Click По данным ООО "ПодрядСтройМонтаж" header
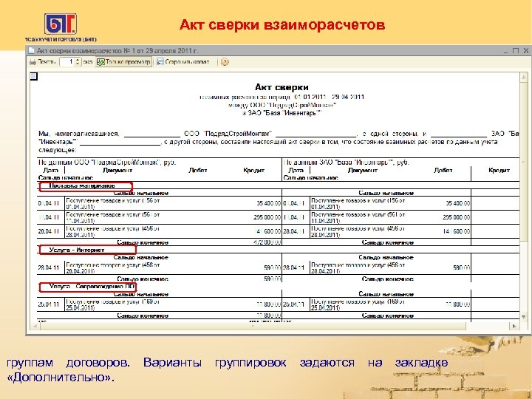 (x=107, y=162)
